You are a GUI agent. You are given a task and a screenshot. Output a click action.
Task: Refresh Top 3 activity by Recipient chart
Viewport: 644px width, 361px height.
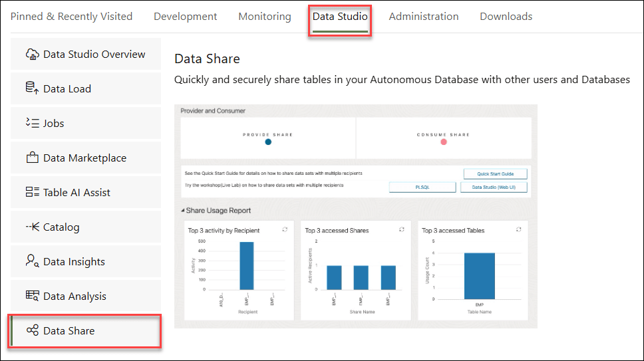tap(285, 230)
